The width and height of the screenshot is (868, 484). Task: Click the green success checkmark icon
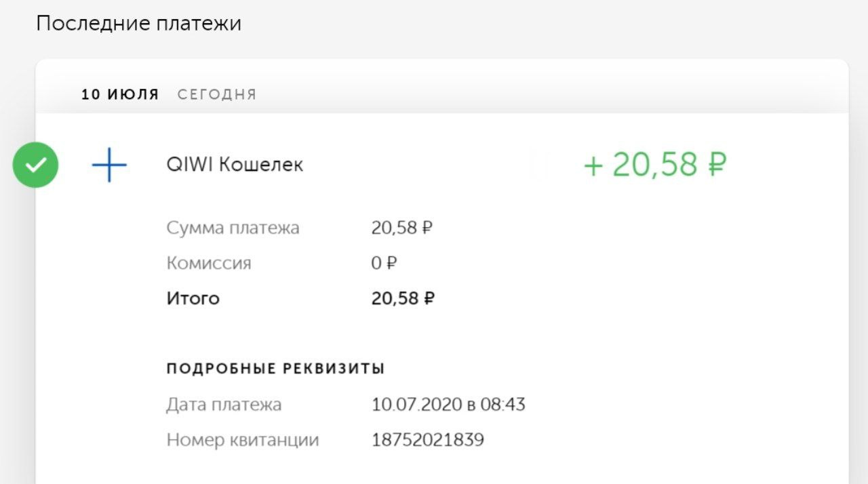click(35, 165)
